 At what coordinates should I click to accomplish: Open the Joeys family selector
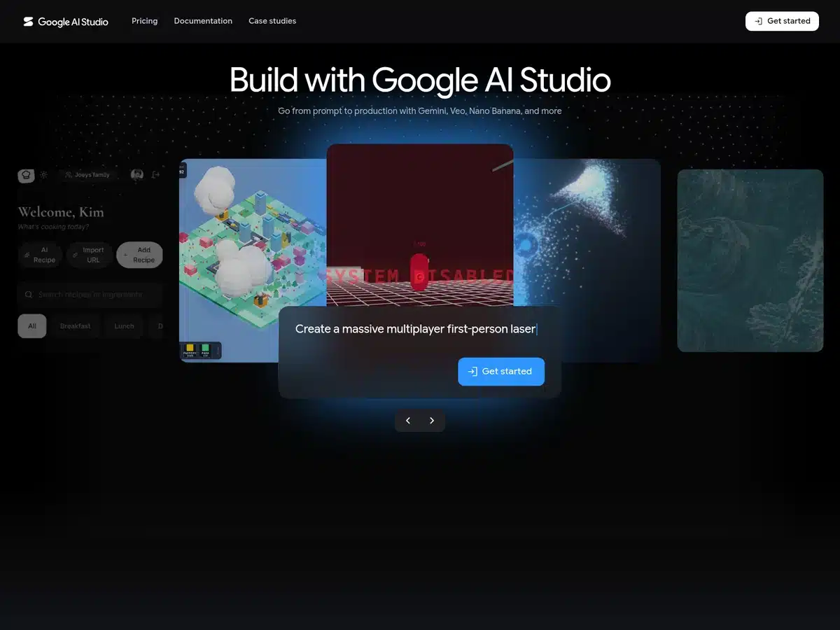87,175
